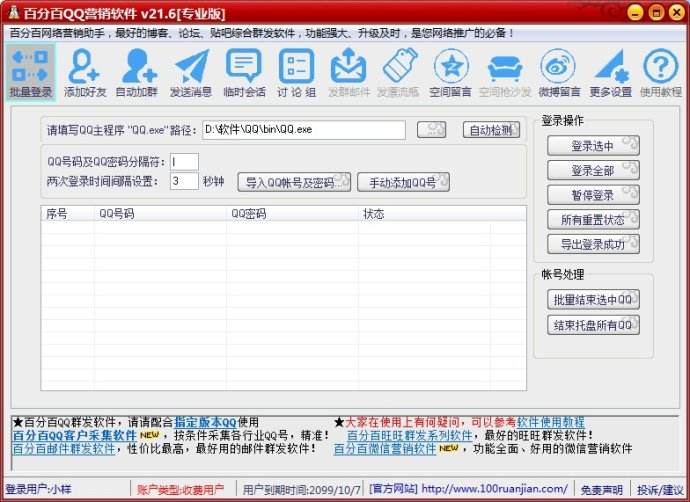Click 免责声明 disclaimer in status bar
The image size is (690, 502).
(x=601, y=489)
